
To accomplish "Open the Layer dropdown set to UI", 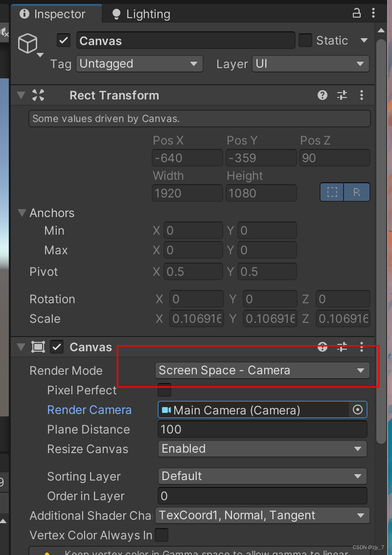I will pos(310,64).
